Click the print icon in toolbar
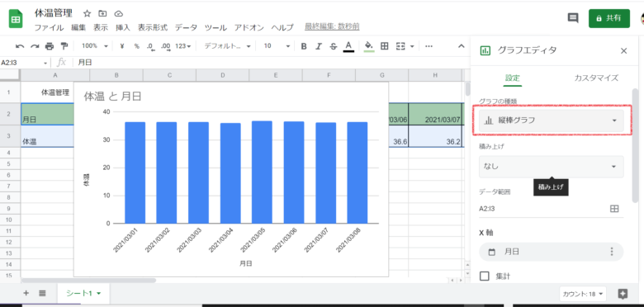 (x=50, y=46)
